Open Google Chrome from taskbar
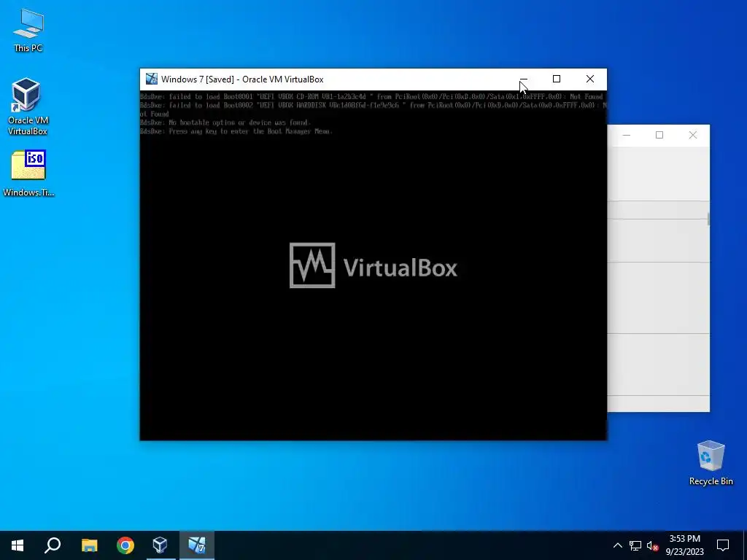This screenshot has height=560, width=747. [x=125, y=545]
